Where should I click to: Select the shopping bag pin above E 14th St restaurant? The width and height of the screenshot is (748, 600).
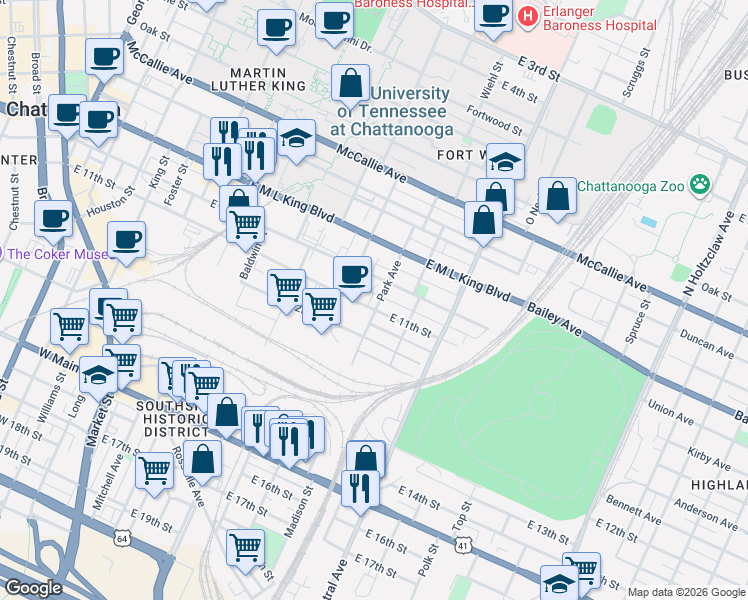pos(366,456)
